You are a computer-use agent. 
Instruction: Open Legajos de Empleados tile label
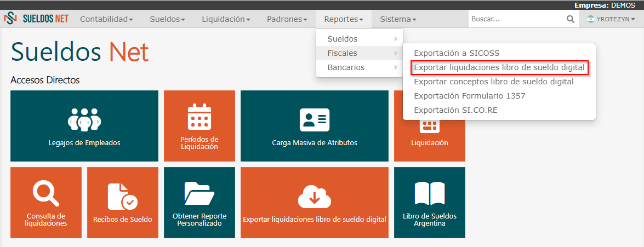[84, 143]
